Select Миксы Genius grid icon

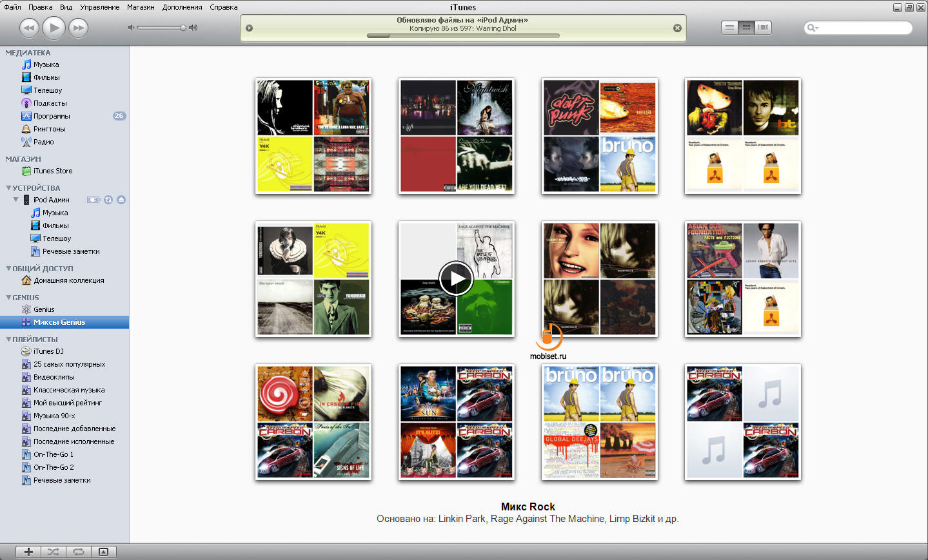tap(26, 322)
